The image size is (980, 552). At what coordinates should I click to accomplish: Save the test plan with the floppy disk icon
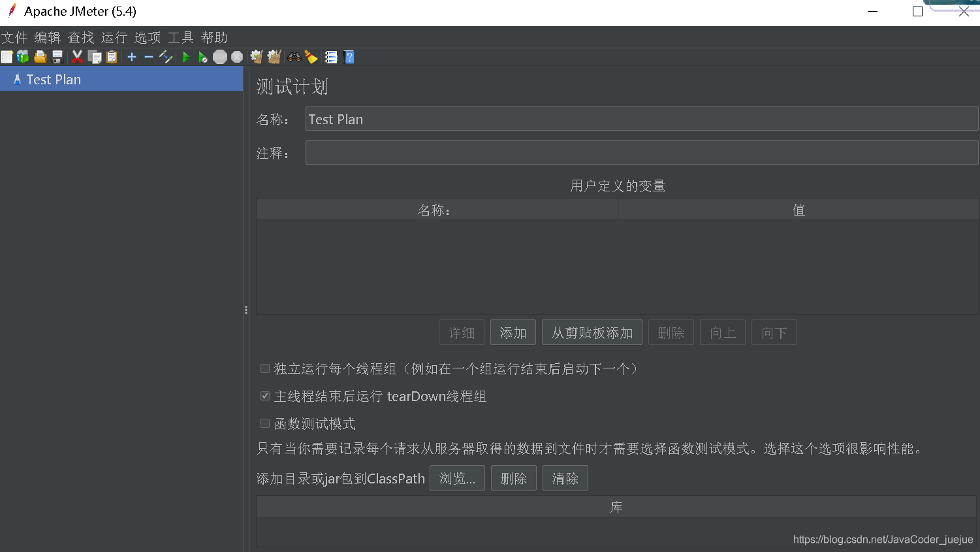(57, 57)
